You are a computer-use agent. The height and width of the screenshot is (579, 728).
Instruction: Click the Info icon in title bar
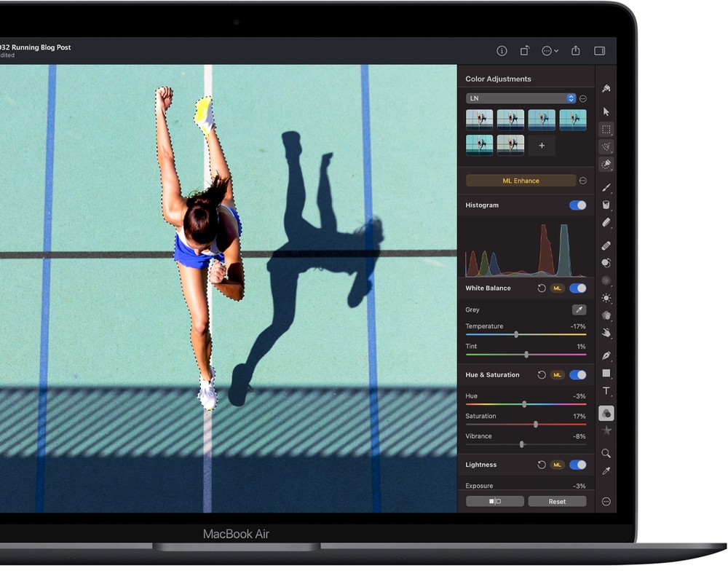502,51
